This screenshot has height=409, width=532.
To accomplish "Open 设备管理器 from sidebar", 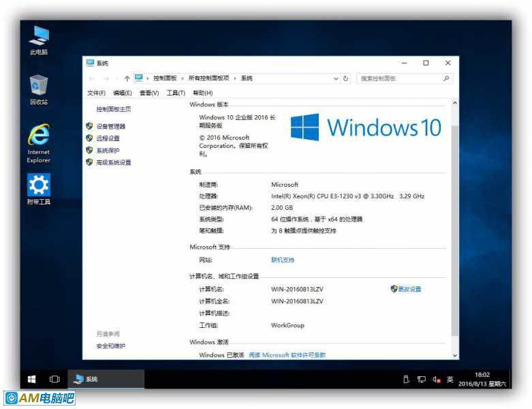I will tap(110, 126).
